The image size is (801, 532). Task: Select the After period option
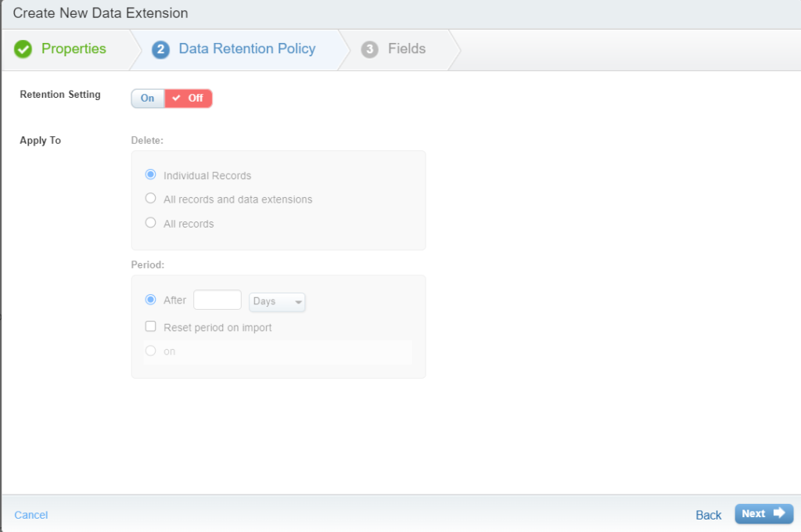(150, 299)
